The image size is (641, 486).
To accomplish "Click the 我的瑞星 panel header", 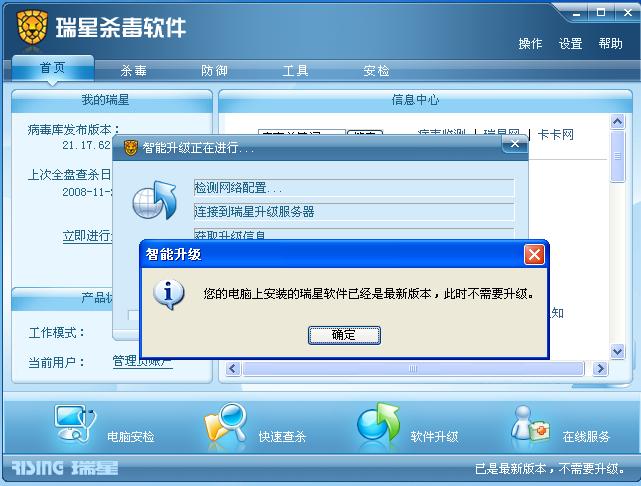I will [112, 101].
